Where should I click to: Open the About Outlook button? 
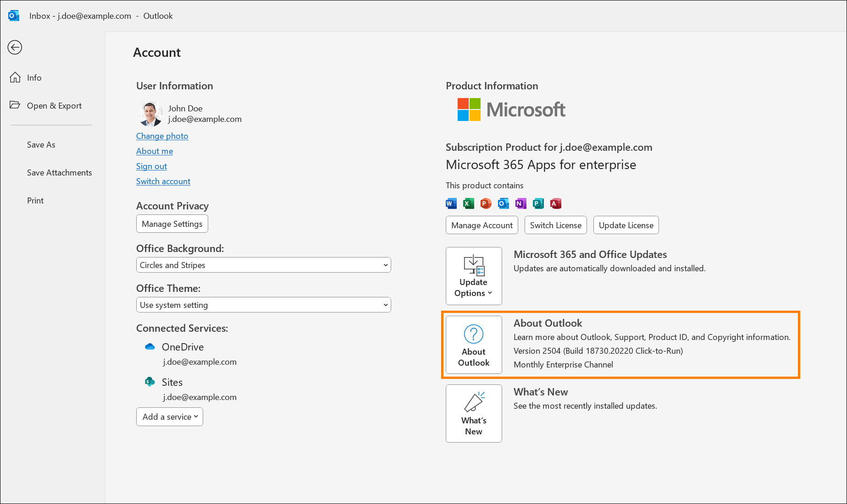coord(474,345)
